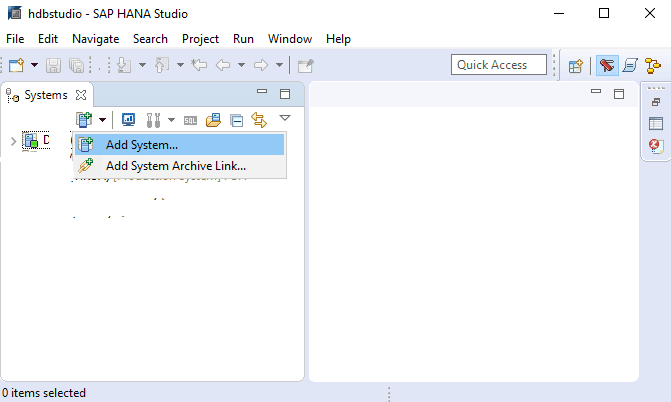The height and width of the screenshot is (402, 671).
Task: Click the Next Annotation icon
Action: 124,66
